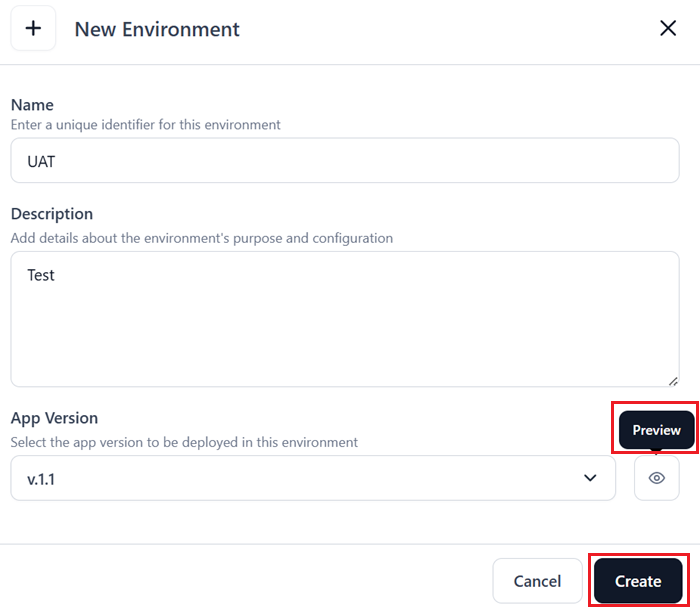Click the 'Select the app version' hint text
700x608 pixels.
pos(184,442)
